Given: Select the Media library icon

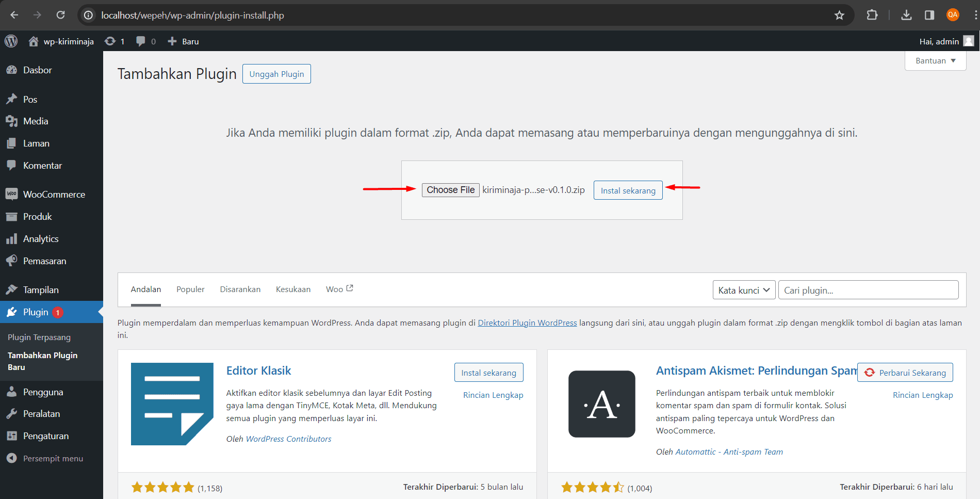Looking at the screenshot, I should (12, 121).
